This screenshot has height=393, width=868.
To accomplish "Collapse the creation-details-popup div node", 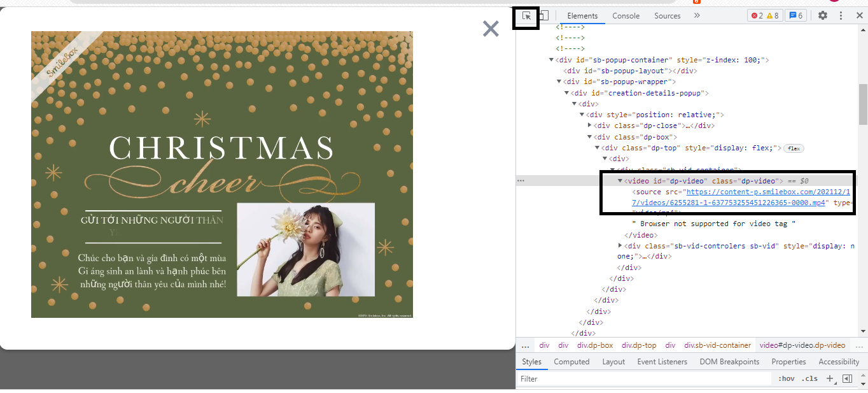I will click(566, 93).
